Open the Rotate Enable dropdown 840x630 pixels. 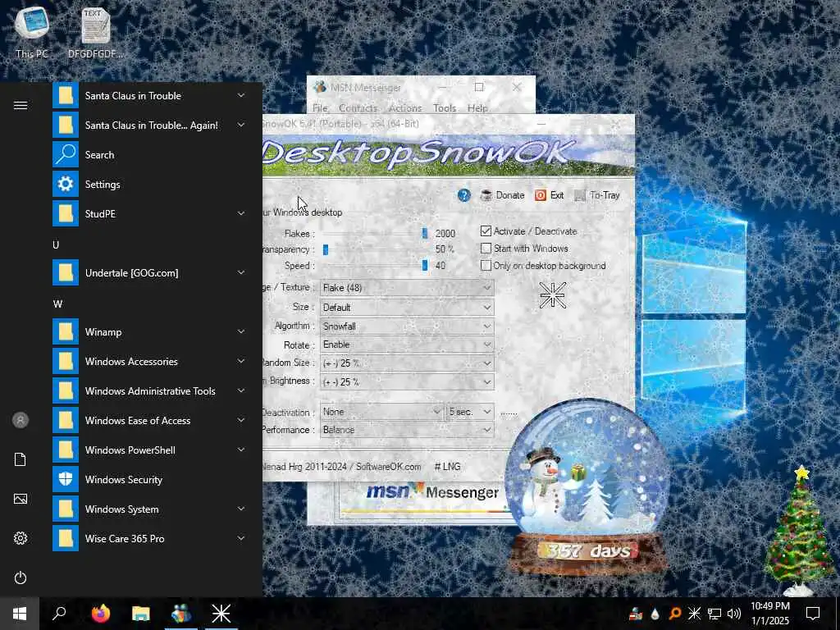[x=407, y=345]
